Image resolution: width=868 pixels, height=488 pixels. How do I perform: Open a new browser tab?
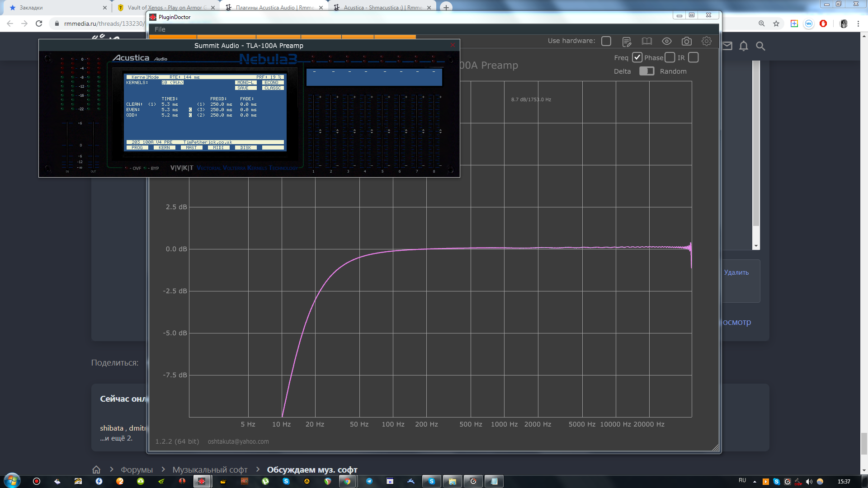[446, 7]
